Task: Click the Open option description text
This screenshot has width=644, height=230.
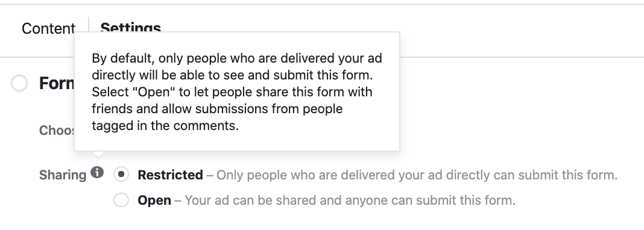Action: 350,200
